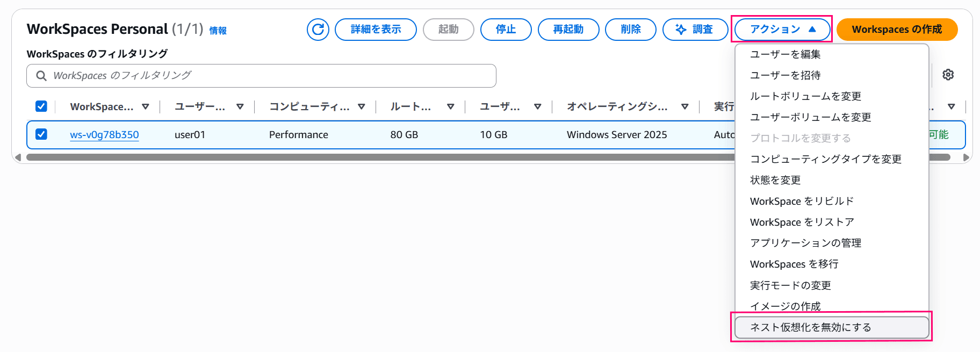980x352 pixels.
Task: Collapse the アクション dropdown menu
Action: coord(783,29)
